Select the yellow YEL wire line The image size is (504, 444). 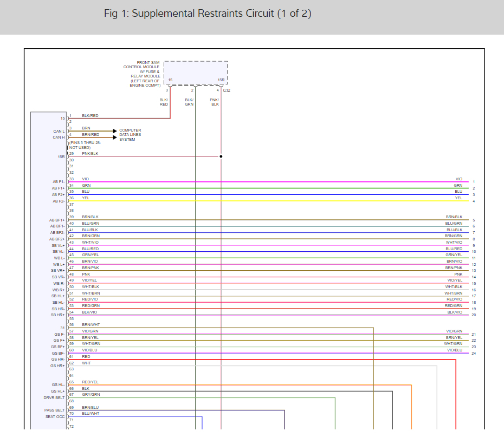(x=268, y=201)
